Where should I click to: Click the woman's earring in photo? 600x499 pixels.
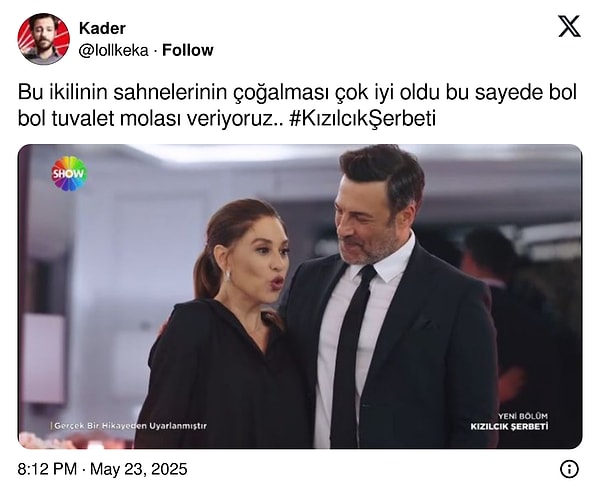point(228,276)
